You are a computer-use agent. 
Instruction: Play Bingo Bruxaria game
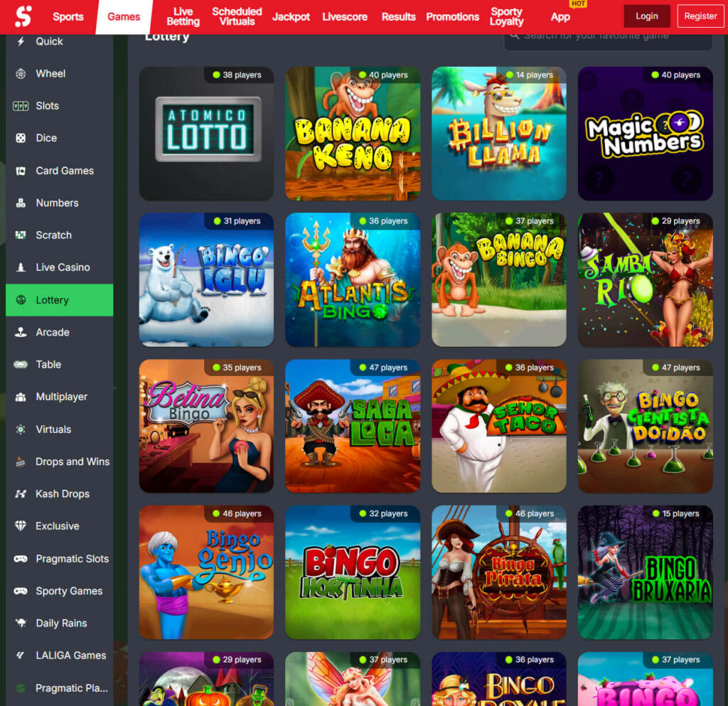(x=645, y=572)
